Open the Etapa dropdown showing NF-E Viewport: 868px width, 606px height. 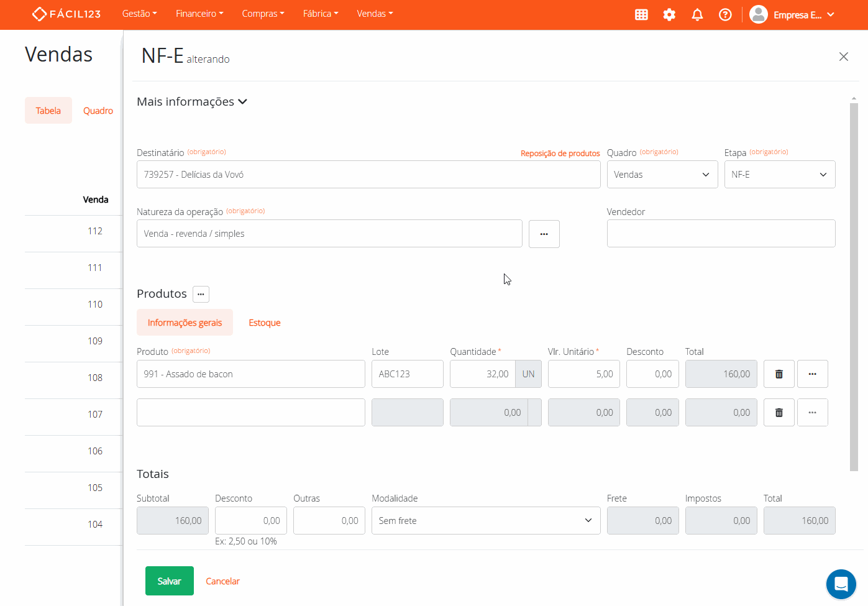click(779, 175)
